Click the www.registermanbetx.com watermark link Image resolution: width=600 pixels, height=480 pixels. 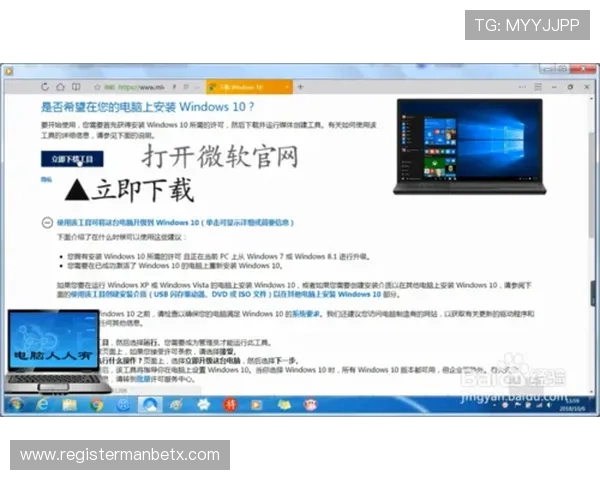120,455
